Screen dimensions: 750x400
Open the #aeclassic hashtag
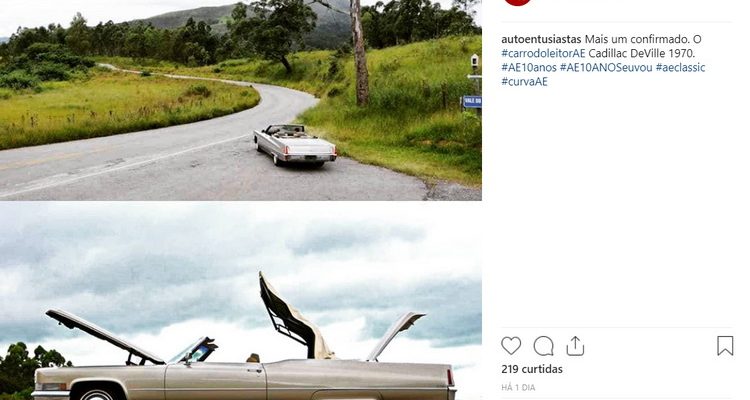pyautogui.click(x=680, y=67)
